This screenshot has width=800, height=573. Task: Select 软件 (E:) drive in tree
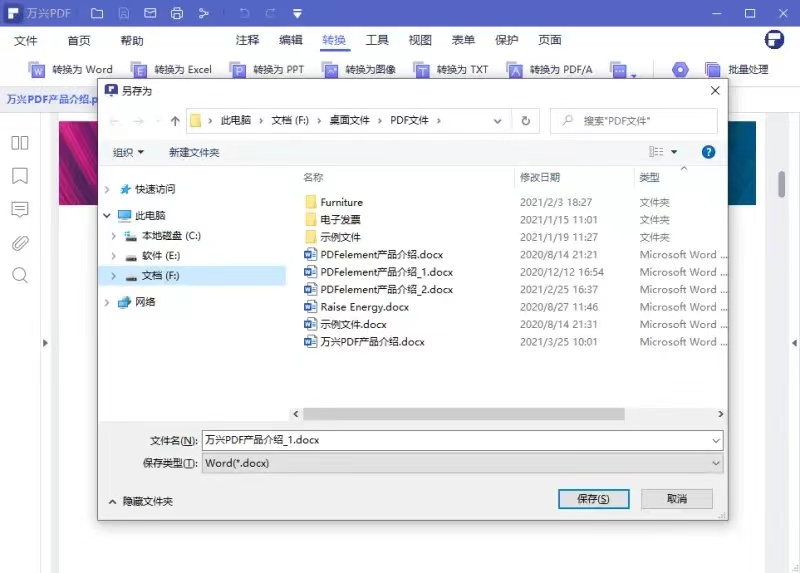161,256
